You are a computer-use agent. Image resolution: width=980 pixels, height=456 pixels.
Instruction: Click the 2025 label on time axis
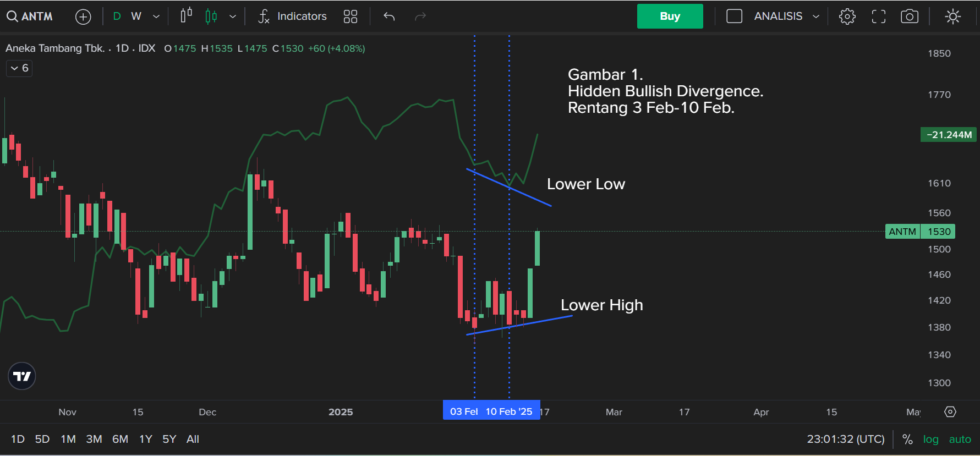[x=341, y=412]
